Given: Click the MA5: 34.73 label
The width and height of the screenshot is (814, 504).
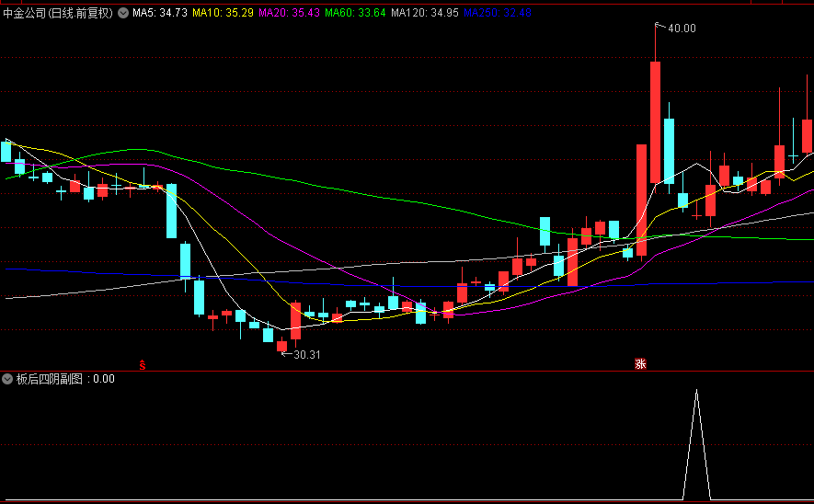Looking at the screenshot, I should coord(160,13).
